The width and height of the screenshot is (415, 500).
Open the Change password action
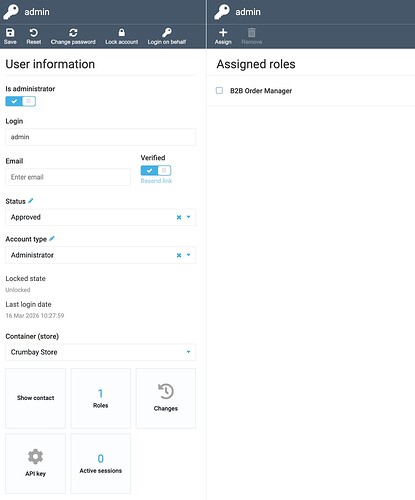(73, 36)
